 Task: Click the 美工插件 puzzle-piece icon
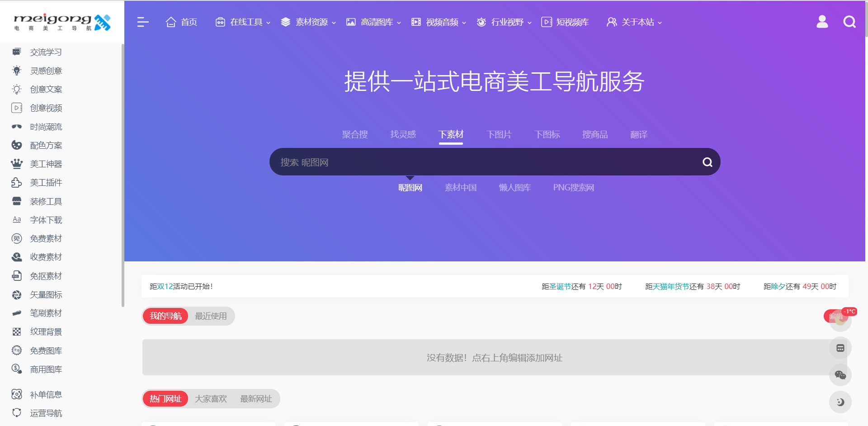[17, 183]
